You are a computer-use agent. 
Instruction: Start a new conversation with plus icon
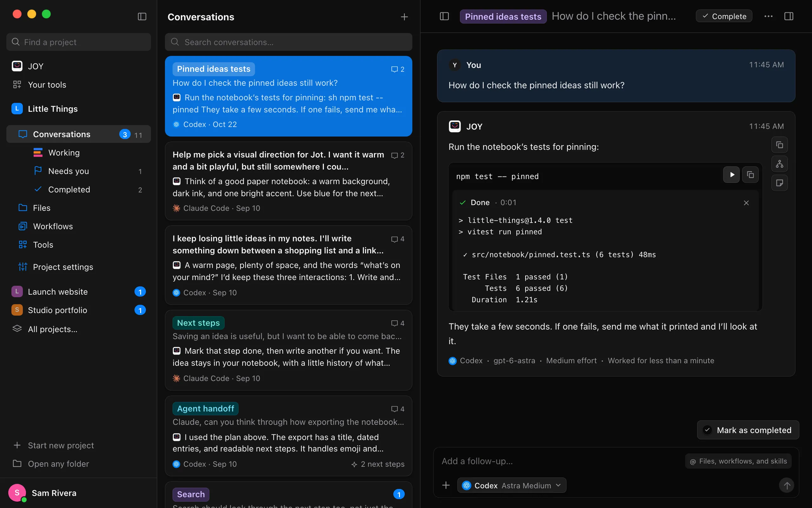pos(404,17)
